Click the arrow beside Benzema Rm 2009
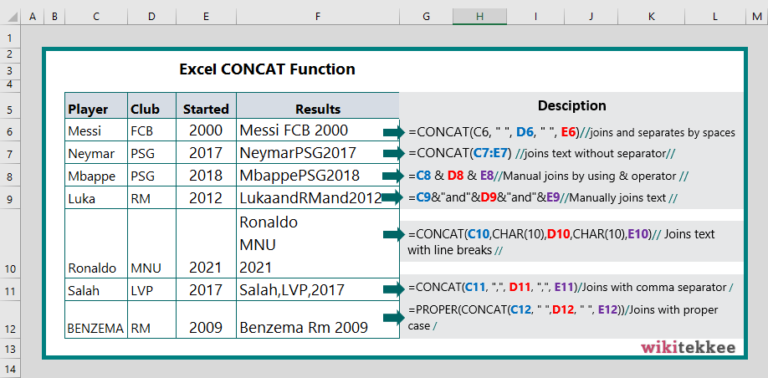Screen dimensions: 768x378 tap(394, 318)
